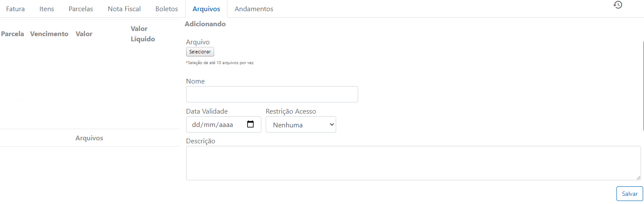This screenshot has height=204, width=644.
Task: Open the Itens tab
Action: 47,9
